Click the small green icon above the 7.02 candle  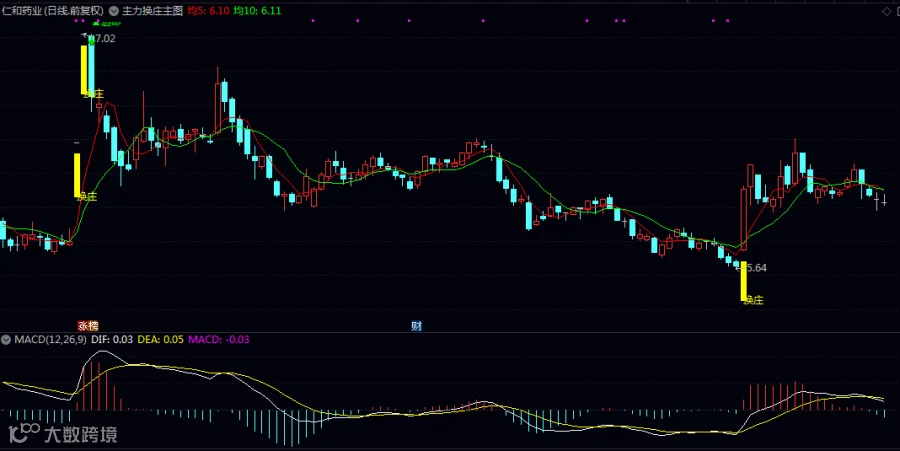[96, 24]
